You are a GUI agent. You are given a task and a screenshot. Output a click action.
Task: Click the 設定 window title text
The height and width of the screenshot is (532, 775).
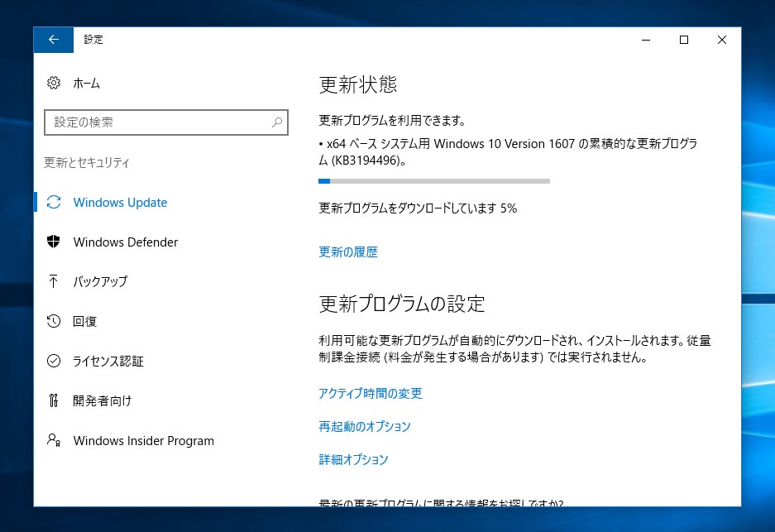(93, 40)
